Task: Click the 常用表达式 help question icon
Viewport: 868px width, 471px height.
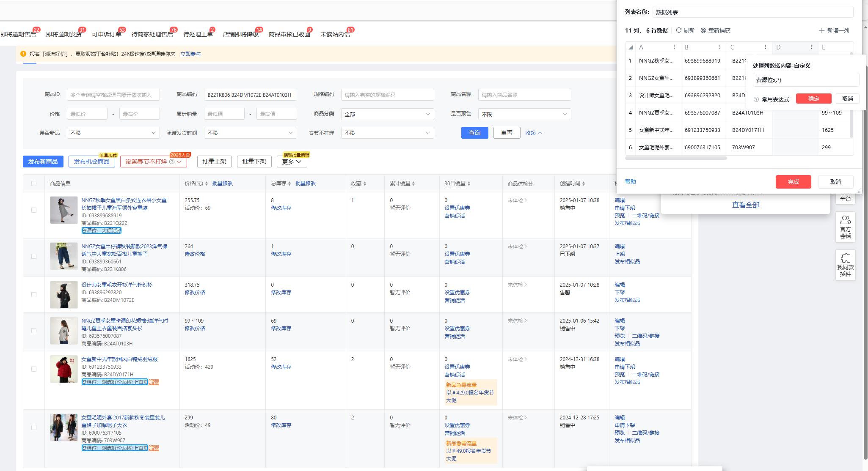Action: [756, 99]
